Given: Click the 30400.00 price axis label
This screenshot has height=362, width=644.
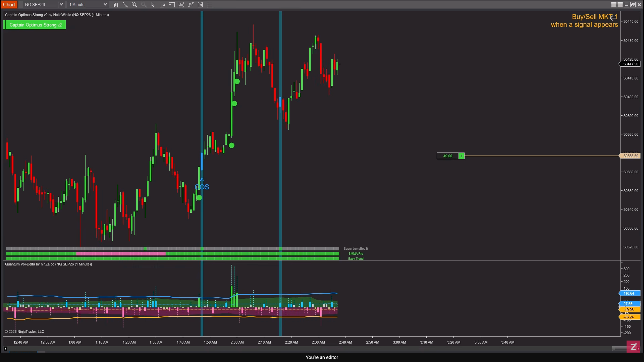Looking at the screenshot, I should tap(631, 97).
